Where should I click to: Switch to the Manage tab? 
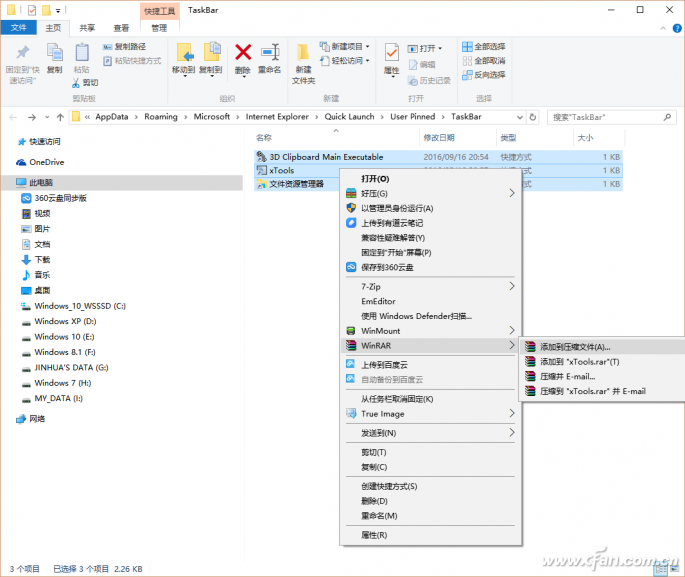pos(159,28)
